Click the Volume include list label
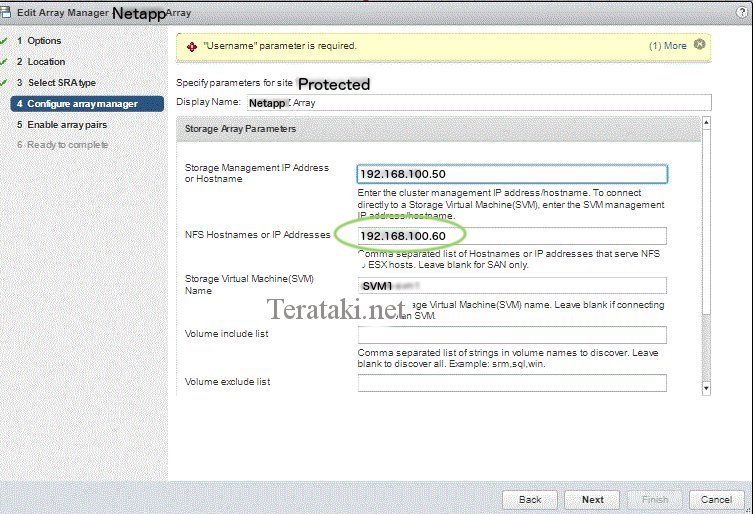The width and height of the screenshot is (753, 514). [x=226, y=334]
